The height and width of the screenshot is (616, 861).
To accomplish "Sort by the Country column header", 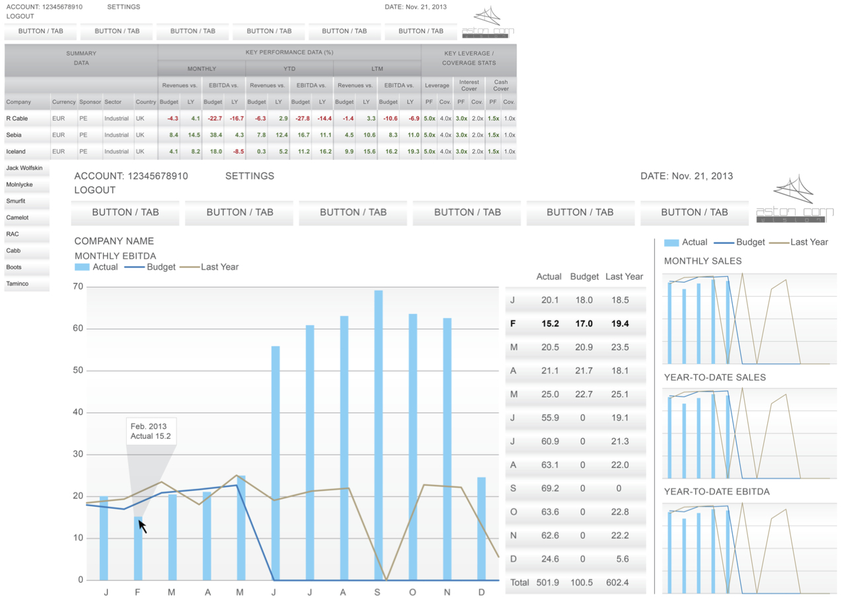I will click(146, 102).
